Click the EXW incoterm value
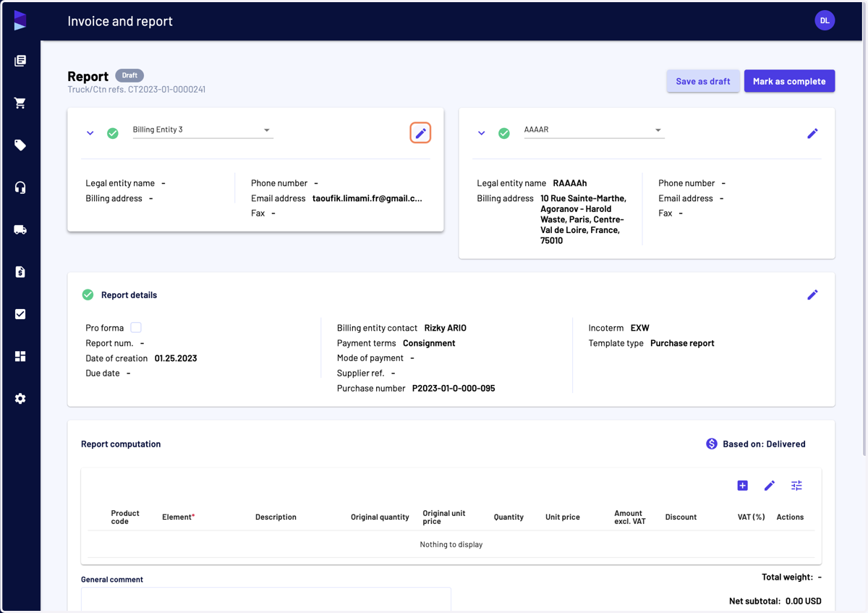868x613 pixels. click(640, 328)
